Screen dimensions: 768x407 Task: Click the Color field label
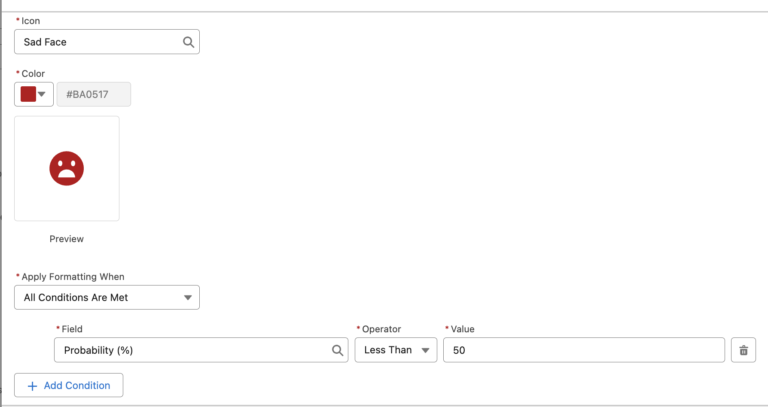click(x=33, y=73)
